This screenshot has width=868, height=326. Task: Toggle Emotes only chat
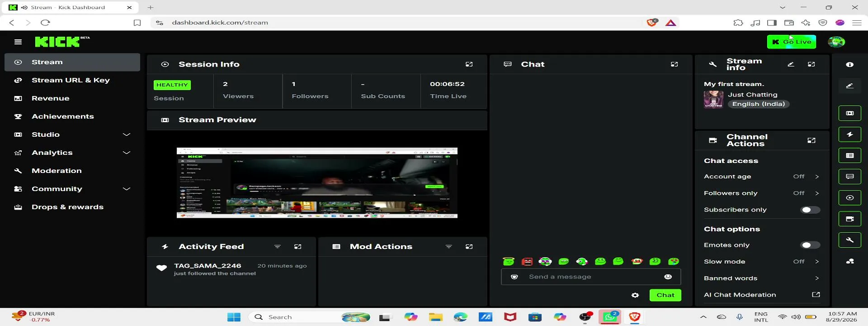(x=810, y=245)
